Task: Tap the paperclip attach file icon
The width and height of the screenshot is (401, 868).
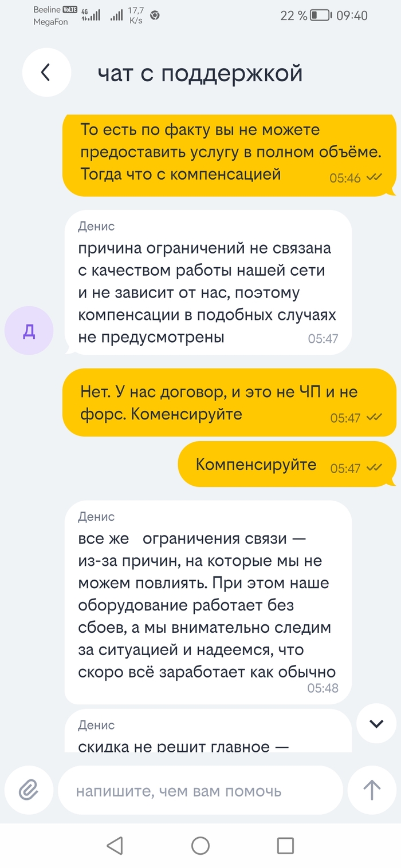Action: coord(27,790)
